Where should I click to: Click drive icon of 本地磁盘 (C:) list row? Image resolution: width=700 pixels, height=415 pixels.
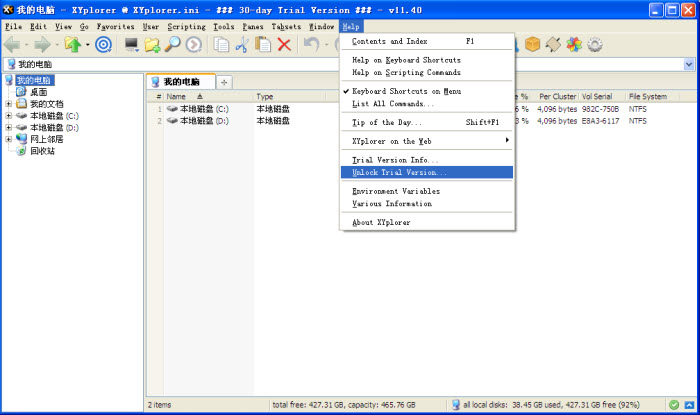[x=172, y=108]
